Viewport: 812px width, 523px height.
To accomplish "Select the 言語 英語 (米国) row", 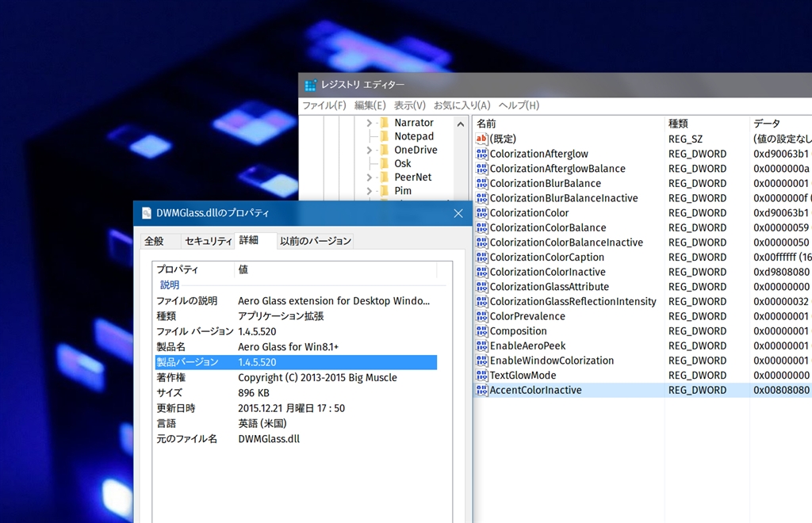I will [x=296, y=424].
